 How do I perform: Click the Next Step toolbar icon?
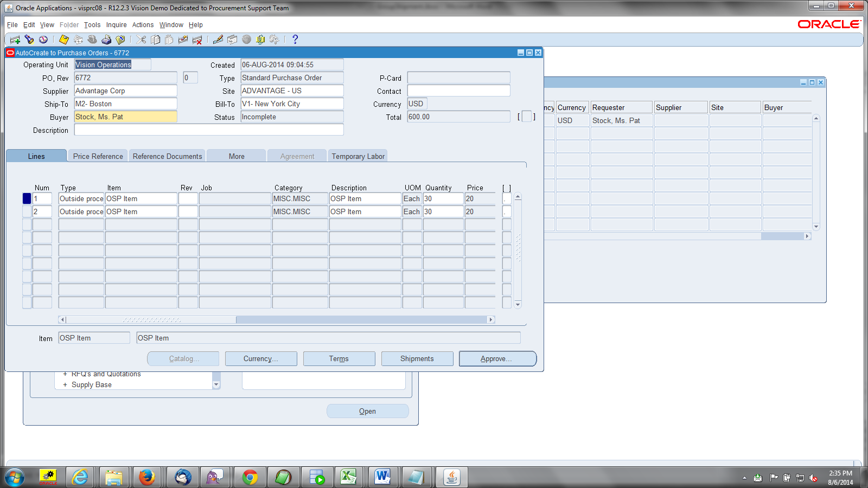click(78, 40)
